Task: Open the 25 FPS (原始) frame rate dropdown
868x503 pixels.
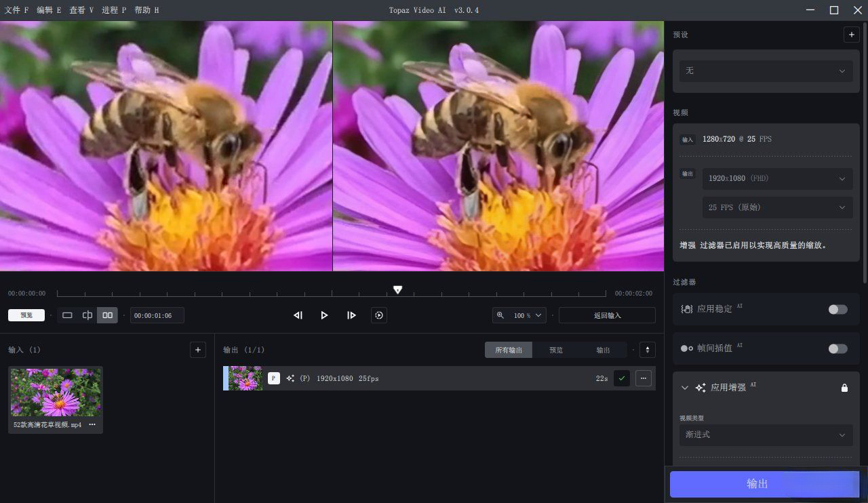Action: click(x=777, y=207)
